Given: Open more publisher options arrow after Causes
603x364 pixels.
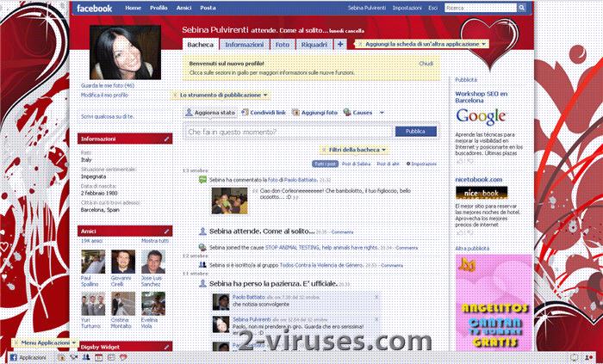Looking at the screenshot, I should coord(382,113).
